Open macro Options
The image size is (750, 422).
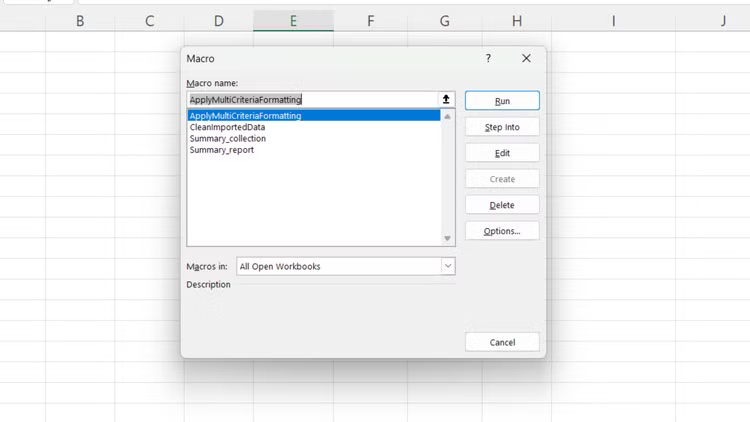pos(502,231)
